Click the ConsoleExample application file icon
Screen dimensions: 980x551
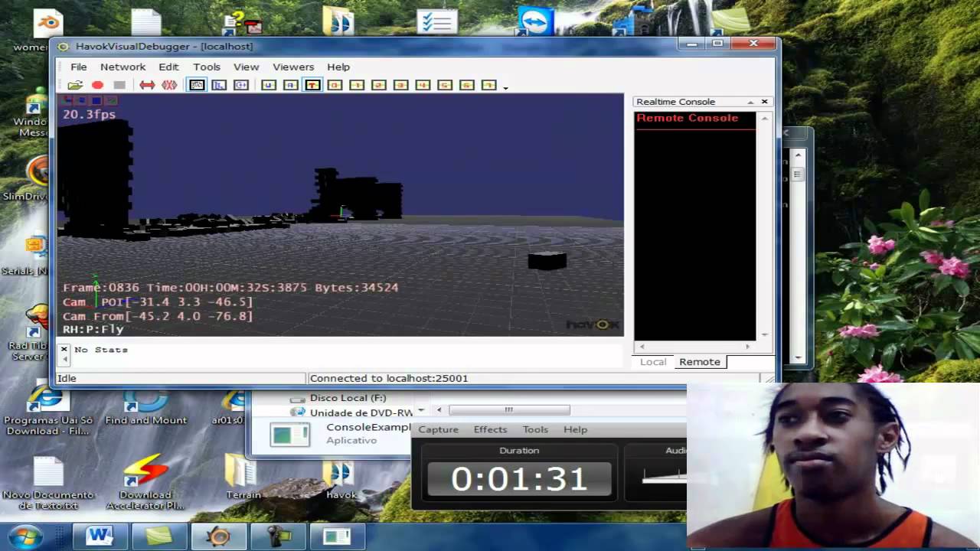(x=290, y=435)
